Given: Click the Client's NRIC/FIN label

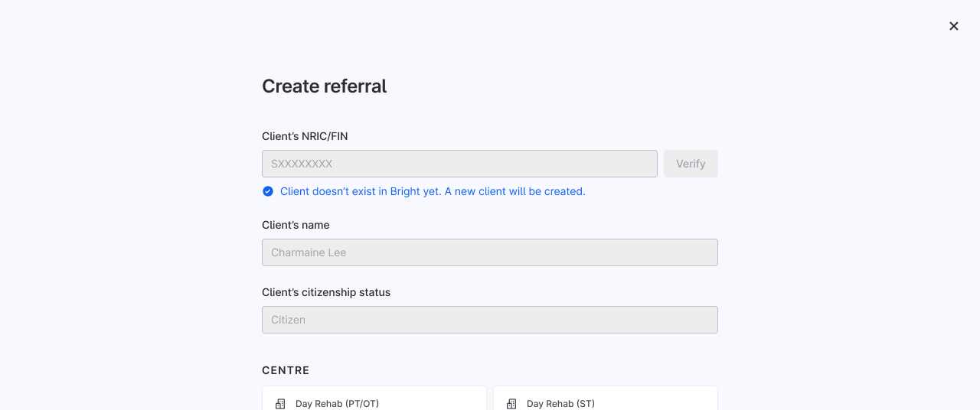Looking at the screenshot, I should [x=305, y=136].
